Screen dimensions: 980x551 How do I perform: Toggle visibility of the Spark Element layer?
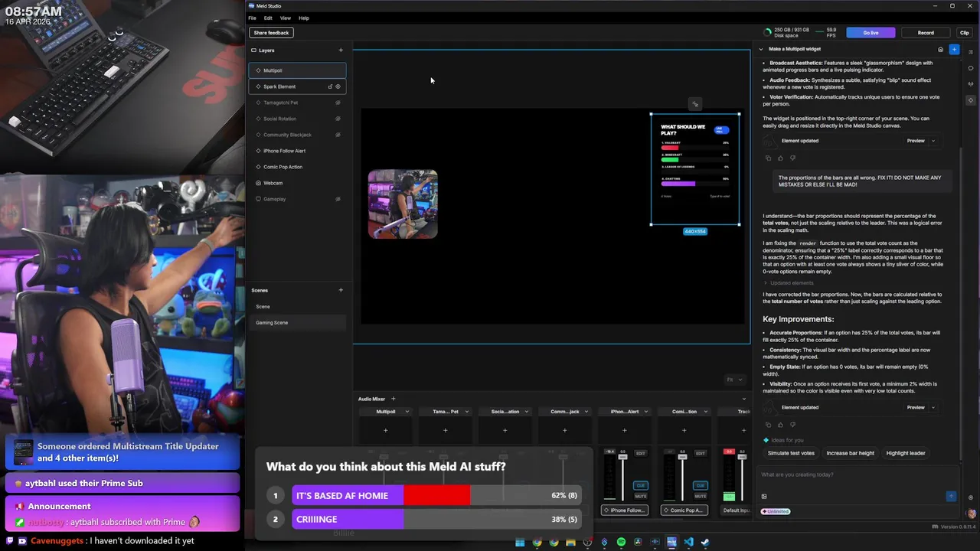[x=338, y=86]
